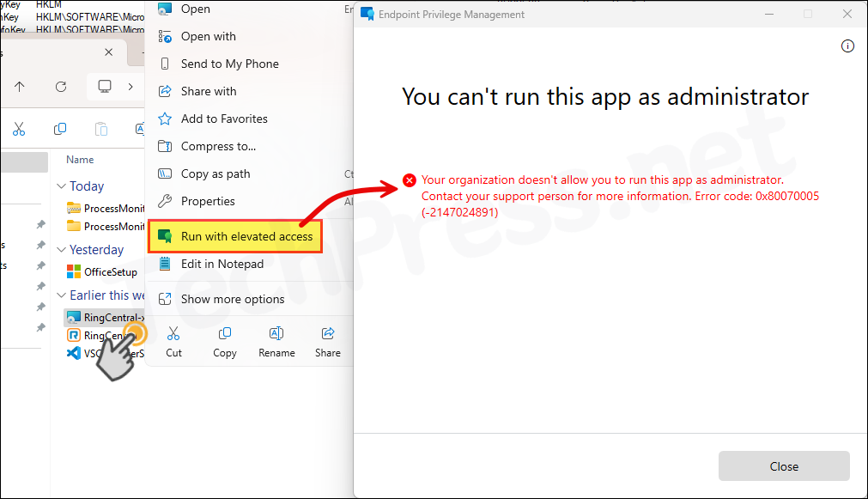This screenshot has width=868, height=499.
Task: Click the Copy icon in the Explorer toolbar
Action: 60,129
